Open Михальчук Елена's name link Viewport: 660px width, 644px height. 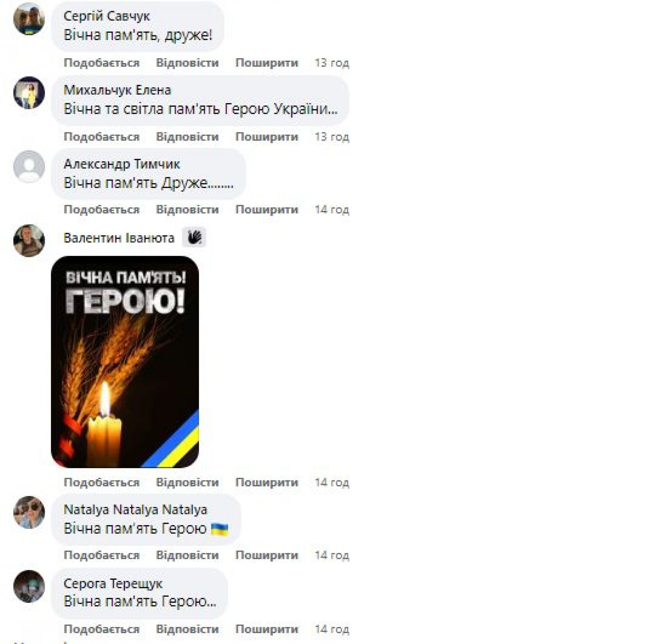(117, 90)
